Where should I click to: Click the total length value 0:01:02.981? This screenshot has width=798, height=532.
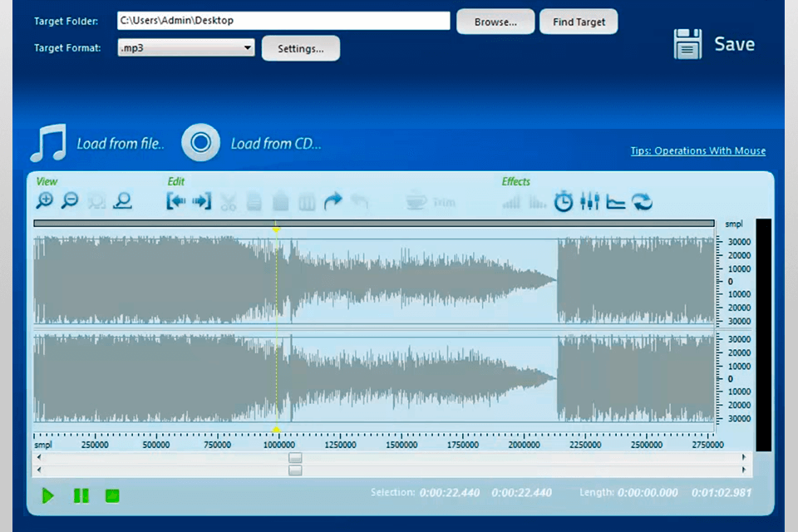point(722,492)
